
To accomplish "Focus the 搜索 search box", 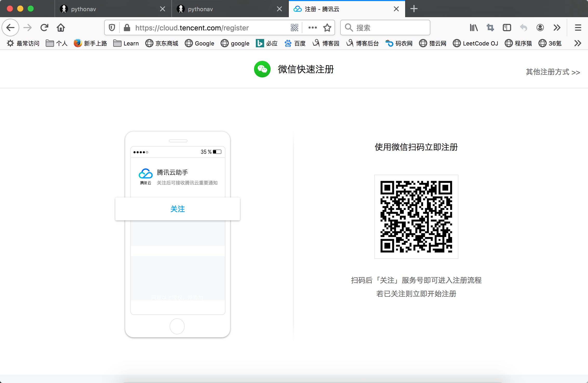I will pyautogui.click(x=385, y=28).
